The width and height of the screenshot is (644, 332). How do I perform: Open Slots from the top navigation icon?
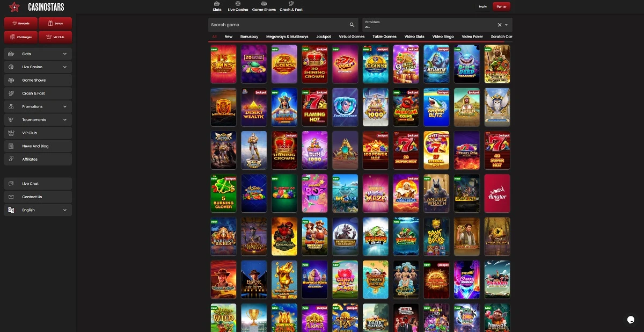click(x=217, y=4)
